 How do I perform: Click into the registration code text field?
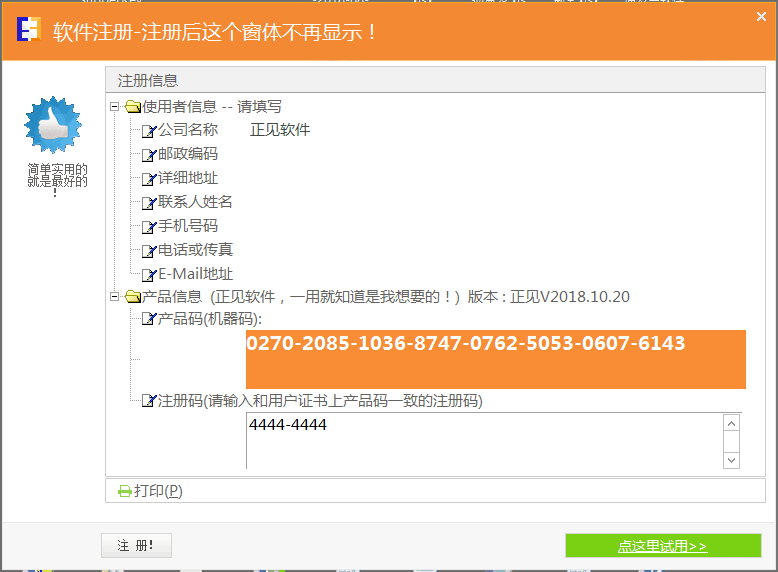tap(480, 440)
